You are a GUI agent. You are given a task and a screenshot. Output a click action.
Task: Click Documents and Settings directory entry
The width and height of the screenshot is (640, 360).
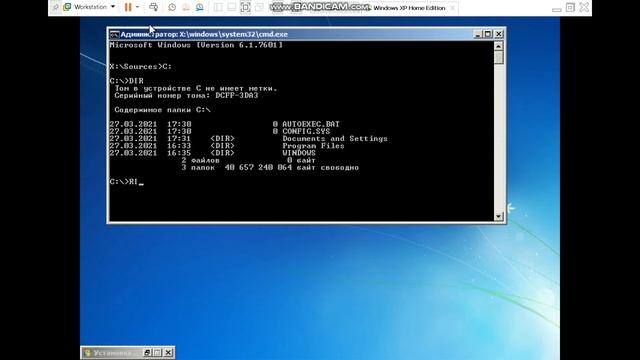pyautogui.click(x=335, y=139)
